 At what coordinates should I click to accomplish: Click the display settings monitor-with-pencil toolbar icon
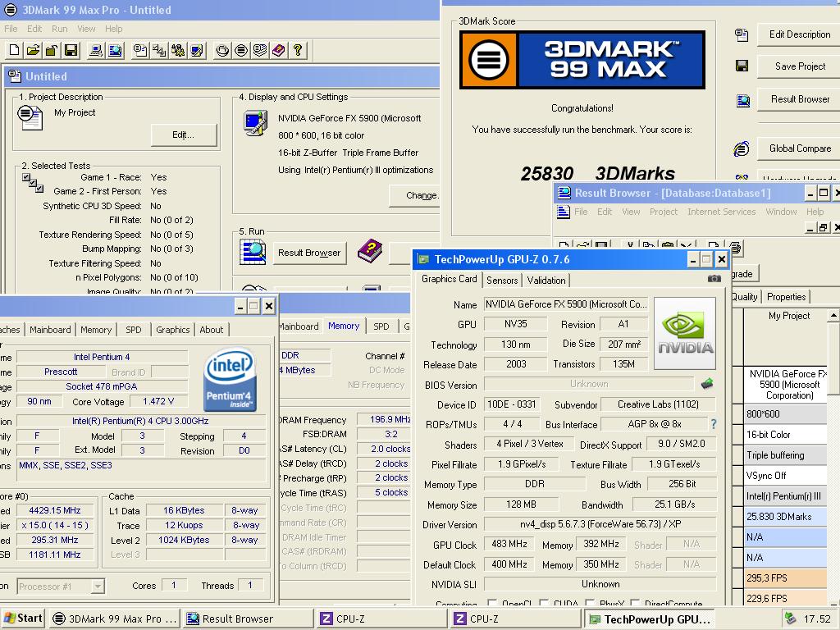(x=197, y=50)
